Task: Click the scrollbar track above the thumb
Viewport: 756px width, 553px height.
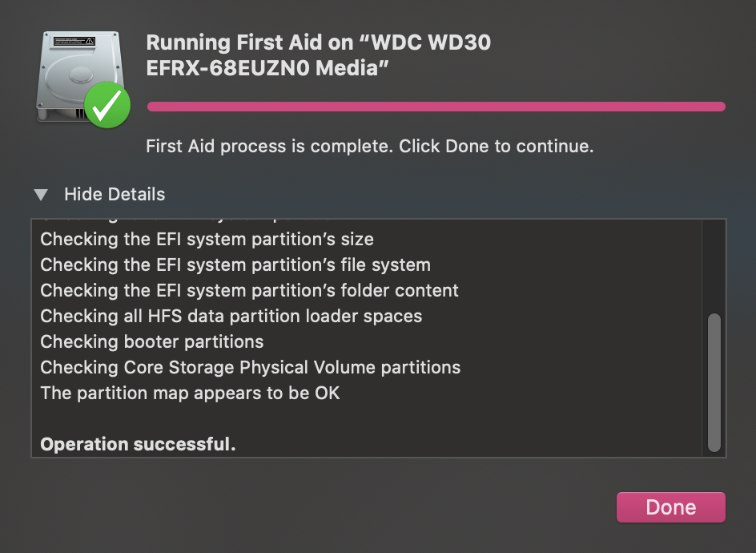Action: [x=714, y=264]
